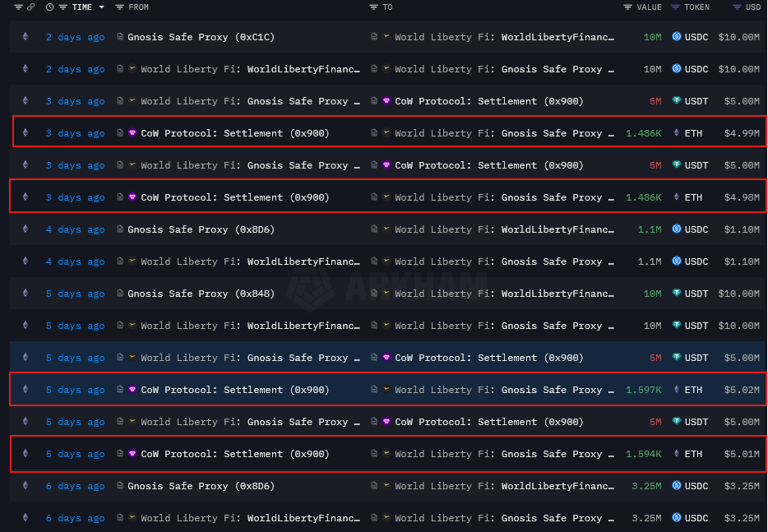
Task: Click ETH token icon in $4.99M row
Action: pos(677,132)
